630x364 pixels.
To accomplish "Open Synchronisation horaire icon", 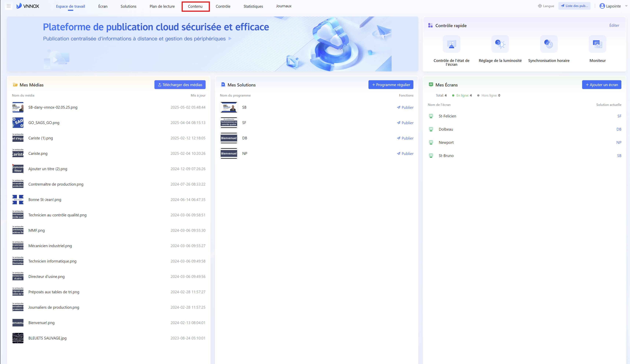I will (549, 44).
